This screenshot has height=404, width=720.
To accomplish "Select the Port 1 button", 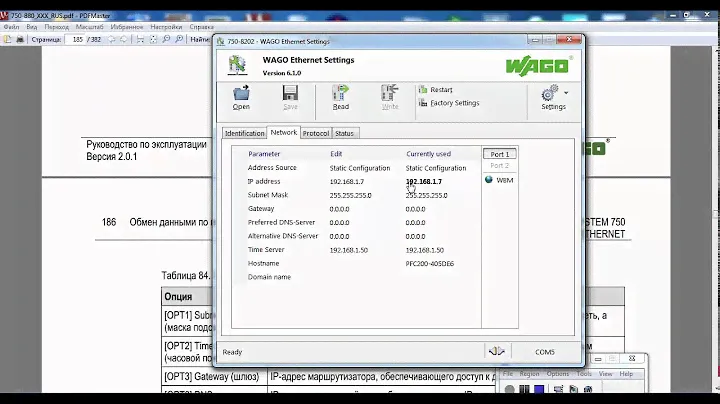I will 499,155.
